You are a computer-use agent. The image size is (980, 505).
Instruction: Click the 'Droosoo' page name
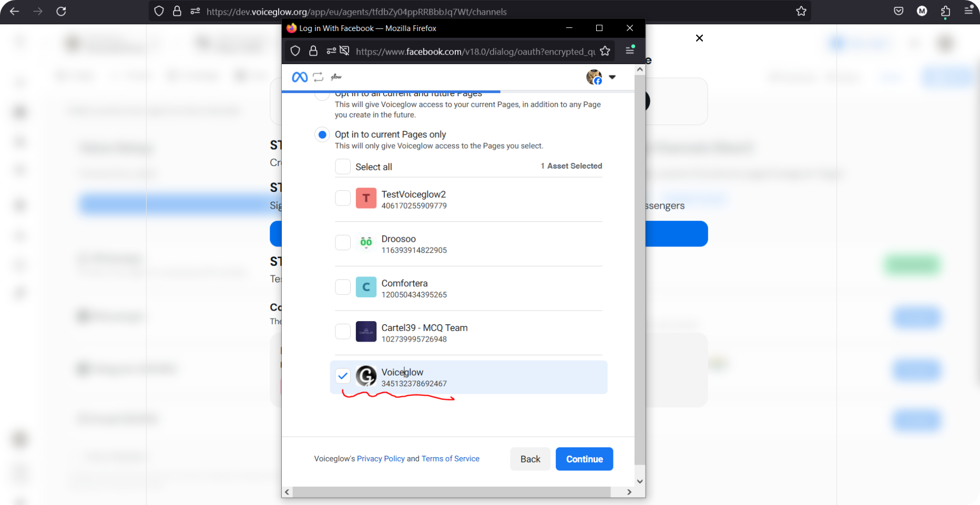tap(399, 239)
